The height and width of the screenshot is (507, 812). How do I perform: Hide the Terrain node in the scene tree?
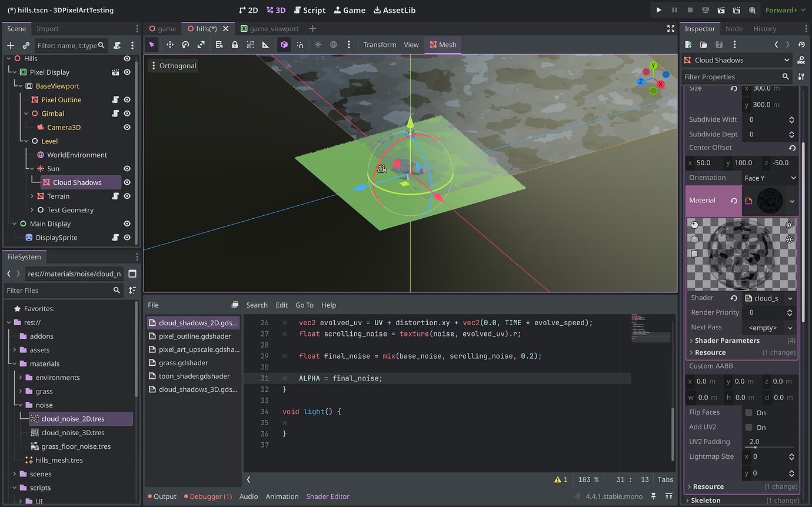coord(127,196)
